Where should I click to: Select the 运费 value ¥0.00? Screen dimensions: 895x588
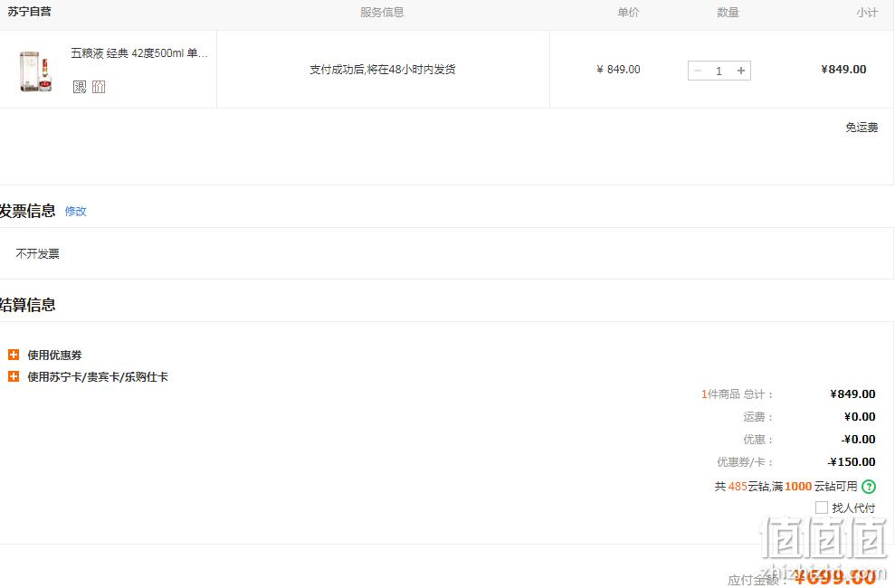(x=860, y=417)
